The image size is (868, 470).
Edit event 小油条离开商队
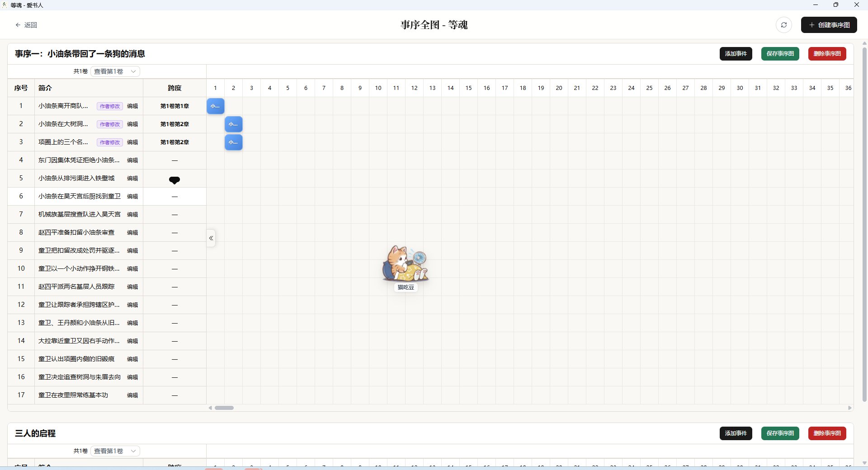[132, 106]
